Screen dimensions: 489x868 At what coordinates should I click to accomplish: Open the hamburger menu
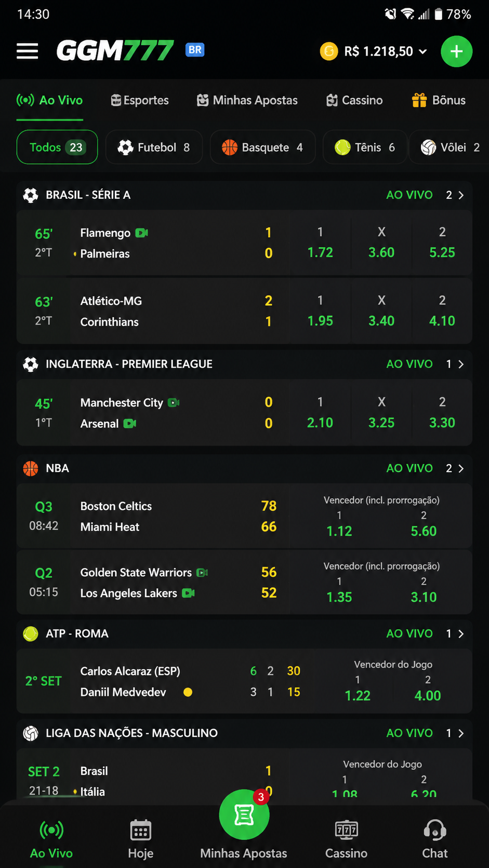[x=27, y=51]
